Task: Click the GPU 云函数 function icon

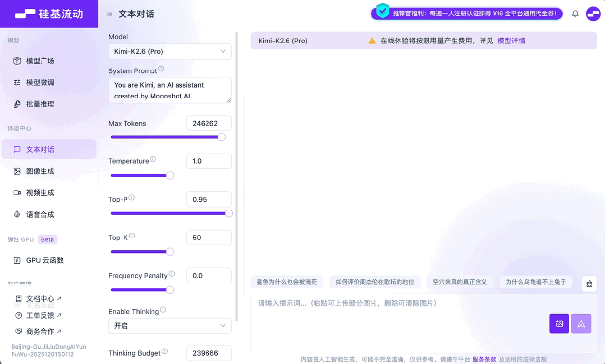Action: click(x=17, y=260)
